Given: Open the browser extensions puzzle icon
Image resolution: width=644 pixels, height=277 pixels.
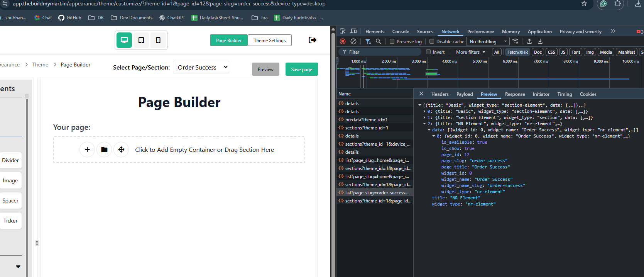Looking at the screenshot, I should [618, 3].
